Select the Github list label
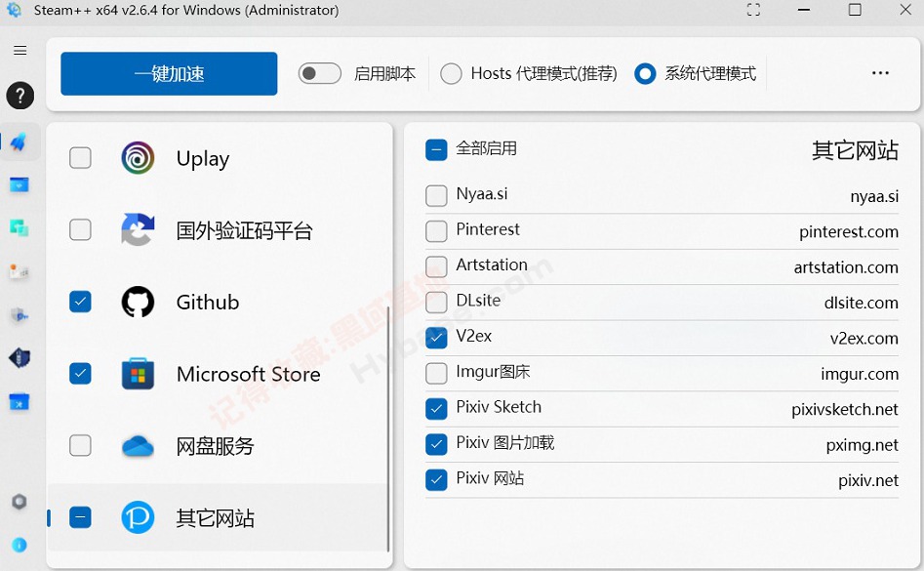Image resolution: width=924 pixels, height=571 pixels. coord(208,303)
